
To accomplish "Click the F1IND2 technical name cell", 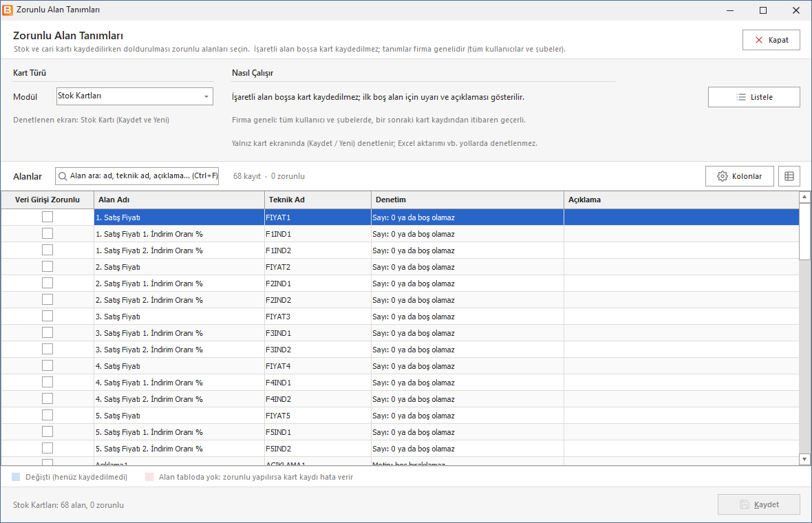I will (x=318, y=250).
